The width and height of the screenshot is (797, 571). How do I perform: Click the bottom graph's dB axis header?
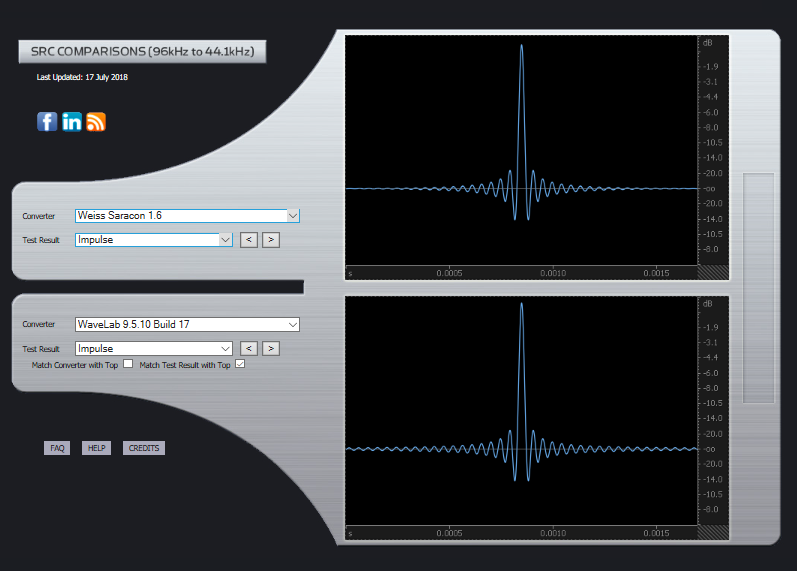(x=708, y=304)
